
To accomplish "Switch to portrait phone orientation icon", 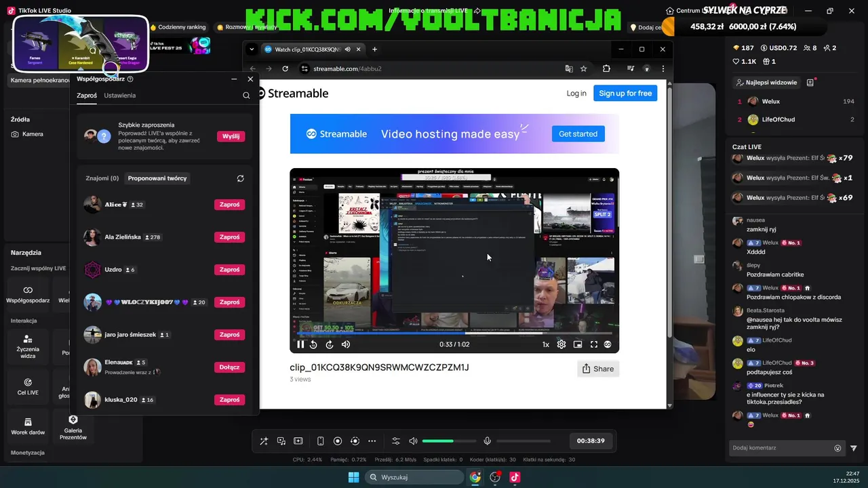I will coord(321,441).
